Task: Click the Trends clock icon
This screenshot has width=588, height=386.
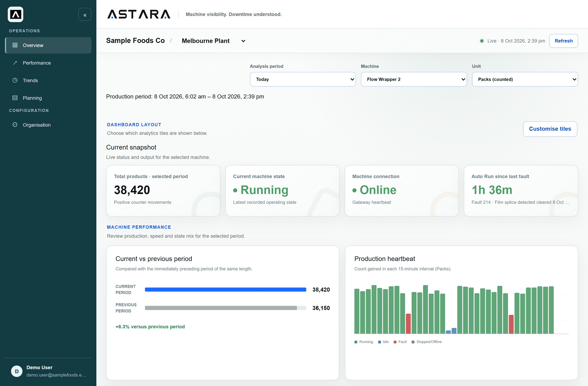Action: coord(15,80)
